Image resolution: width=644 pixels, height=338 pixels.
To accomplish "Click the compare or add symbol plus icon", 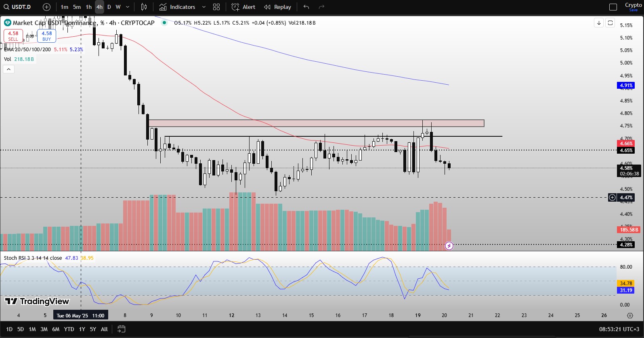I will (47, 7).
